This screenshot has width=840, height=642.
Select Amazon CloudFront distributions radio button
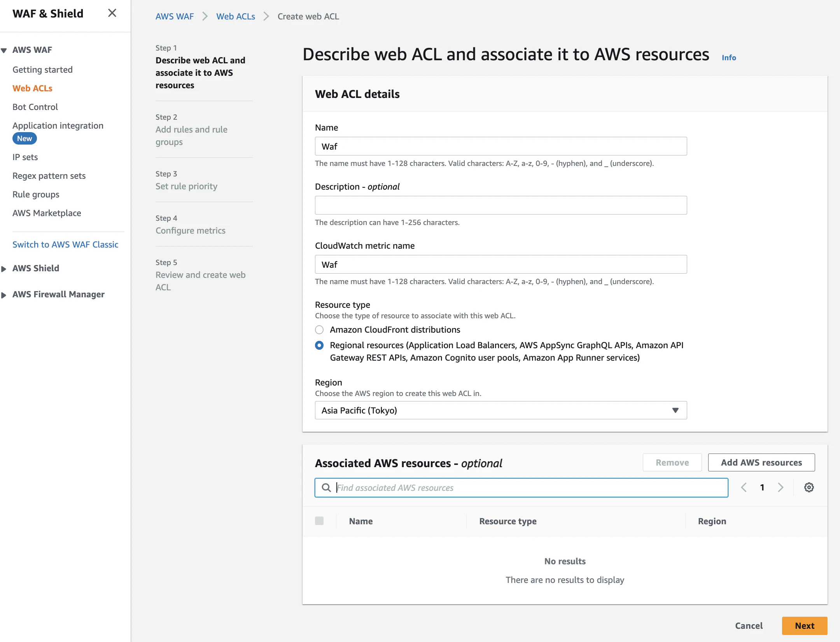point(319,330)
